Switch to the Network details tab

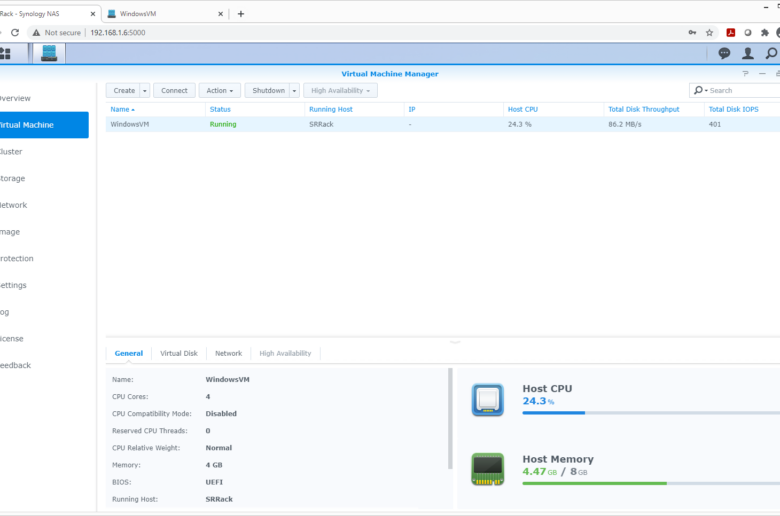(x=228, y=353)
